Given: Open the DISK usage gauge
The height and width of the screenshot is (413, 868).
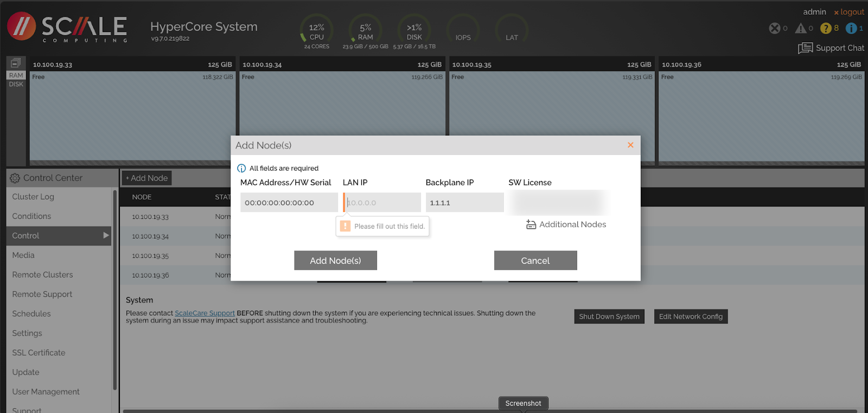Looking at the screenshot, I should (x=414, y=30).
